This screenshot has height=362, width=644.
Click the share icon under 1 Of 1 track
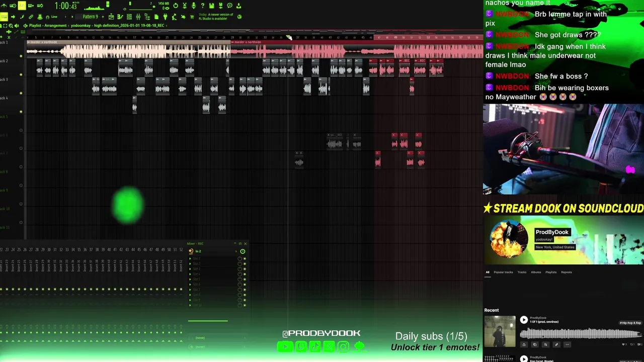pos(524,344)
